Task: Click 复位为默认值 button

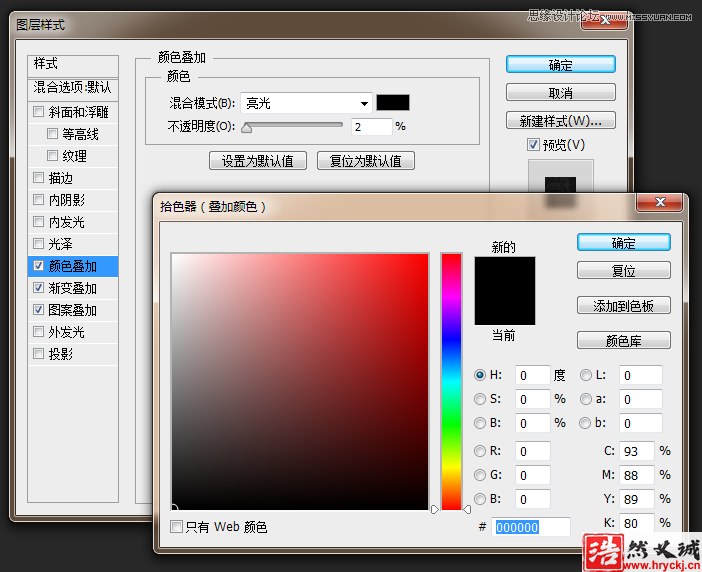Action: pyautogui.click(x=366, y=161)
